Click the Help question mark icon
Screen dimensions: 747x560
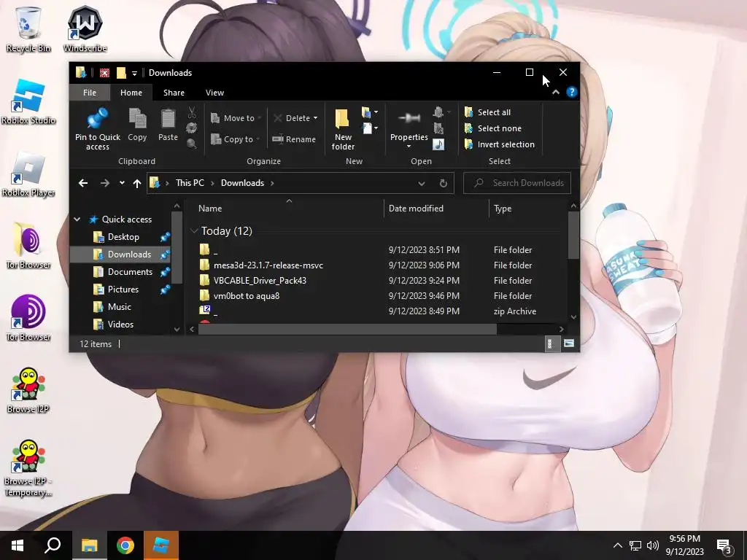pyautogui.click(x=572, y=92)
